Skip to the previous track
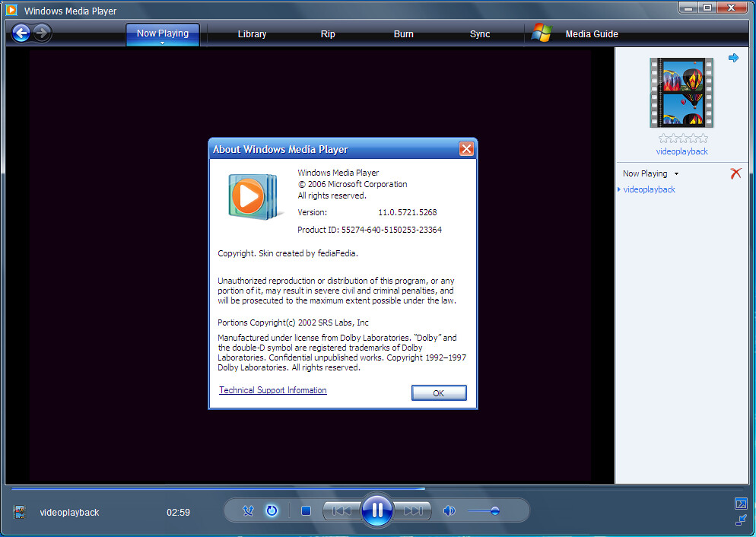Screen dimensions: 756x537 [341, 510]
